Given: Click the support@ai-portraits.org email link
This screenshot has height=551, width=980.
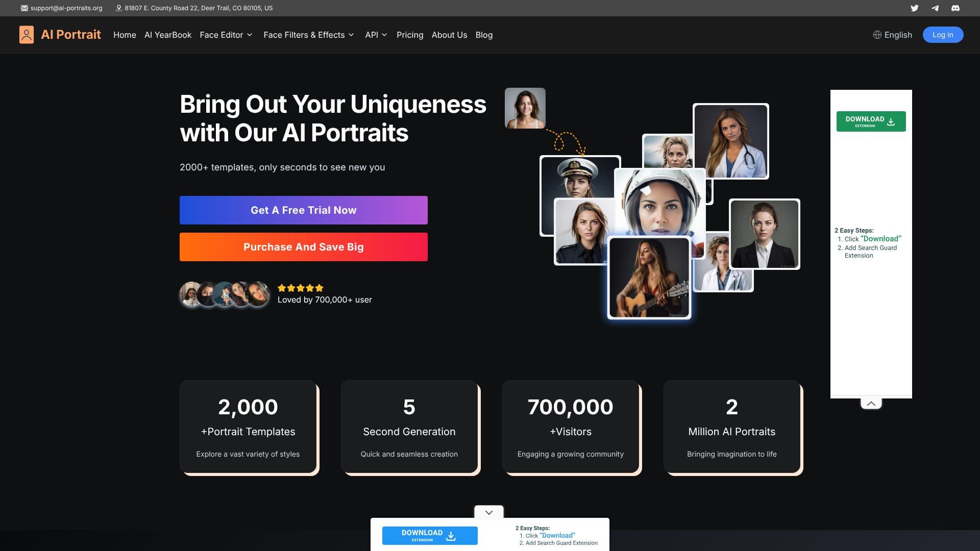Looking at the screenshot, I should (66, 8).
